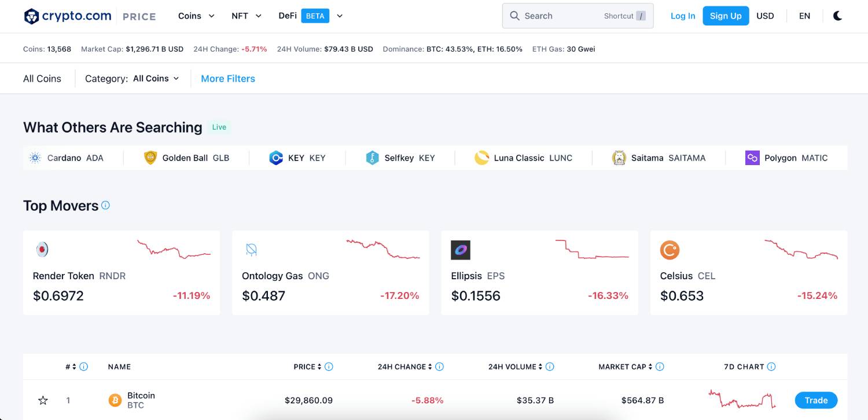868x420 pixels.
Task: Sort table by 24H VOLUME column
Action: coord(540,367)
